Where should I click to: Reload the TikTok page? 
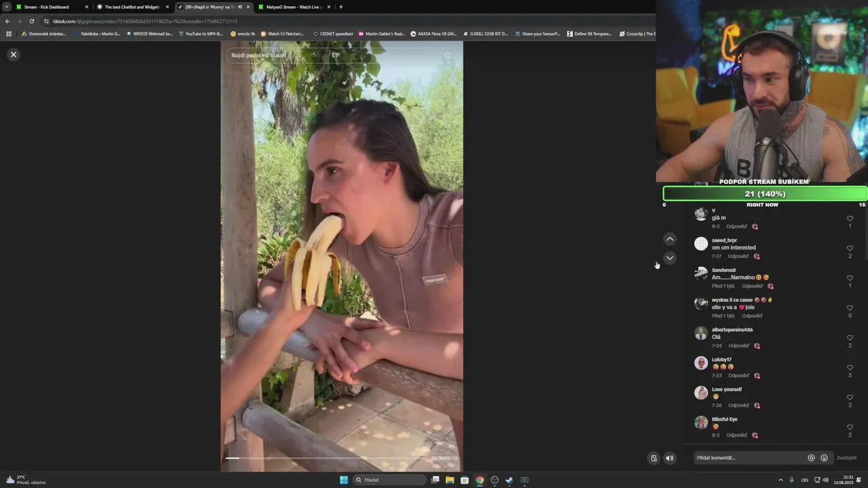[31, 21]
